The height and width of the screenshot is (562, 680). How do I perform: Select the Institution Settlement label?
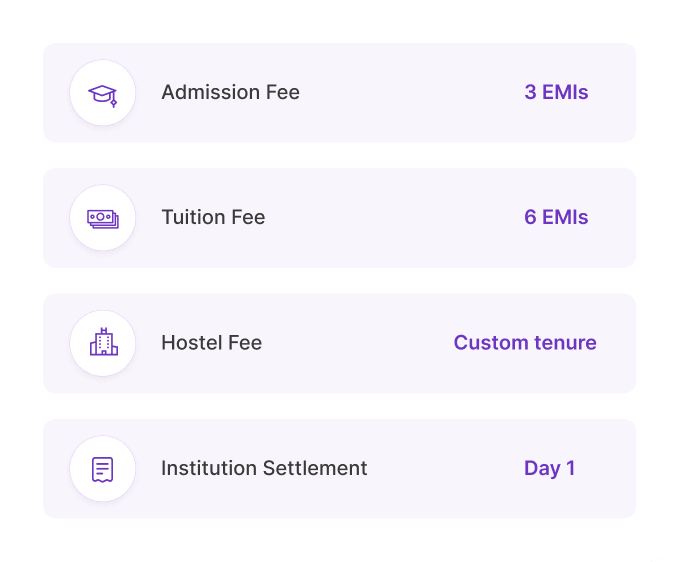pyautogui.click(x=264, y=468)
